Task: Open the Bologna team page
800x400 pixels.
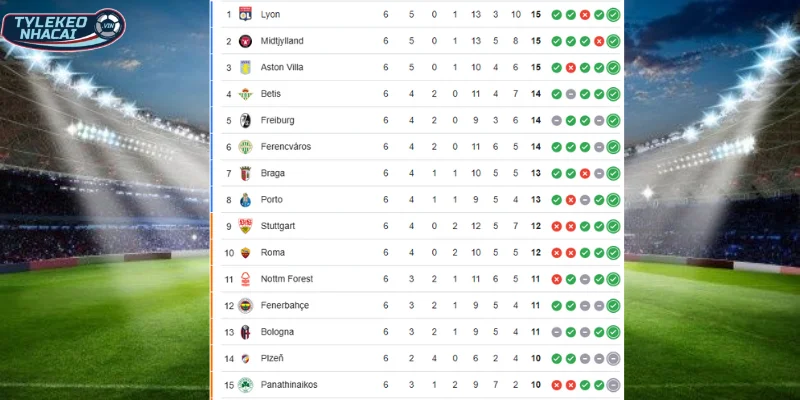Action: pos(276,331)
